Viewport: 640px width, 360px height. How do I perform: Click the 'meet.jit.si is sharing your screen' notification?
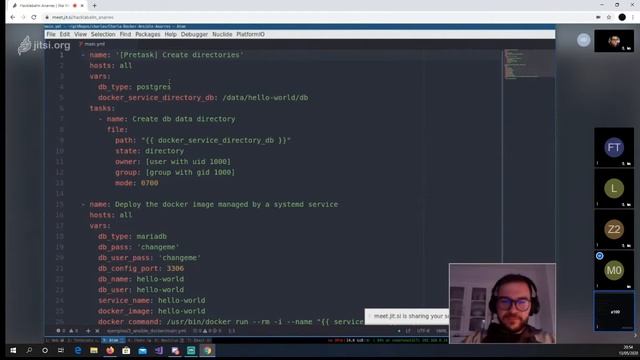point(407,316)
